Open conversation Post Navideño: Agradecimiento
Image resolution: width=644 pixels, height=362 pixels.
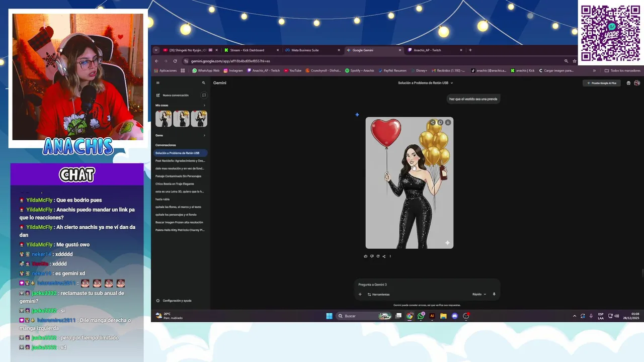[180, 161]
